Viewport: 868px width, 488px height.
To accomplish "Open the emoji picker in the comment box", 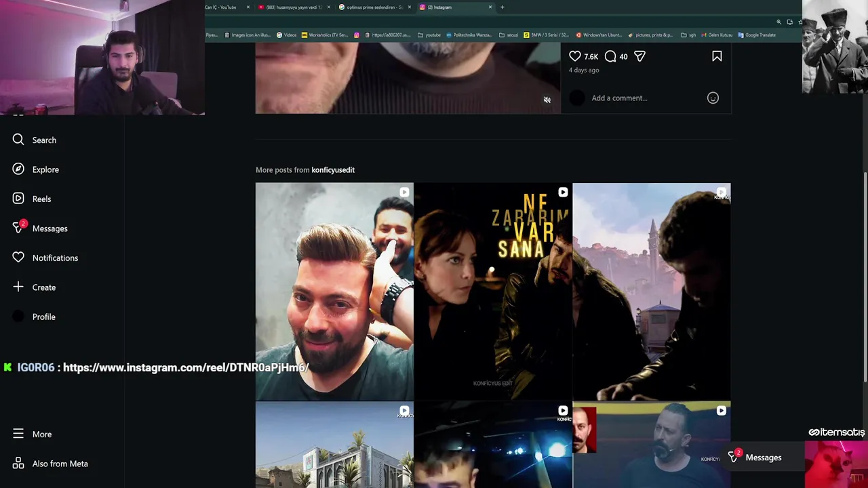I will pos(713,98).
